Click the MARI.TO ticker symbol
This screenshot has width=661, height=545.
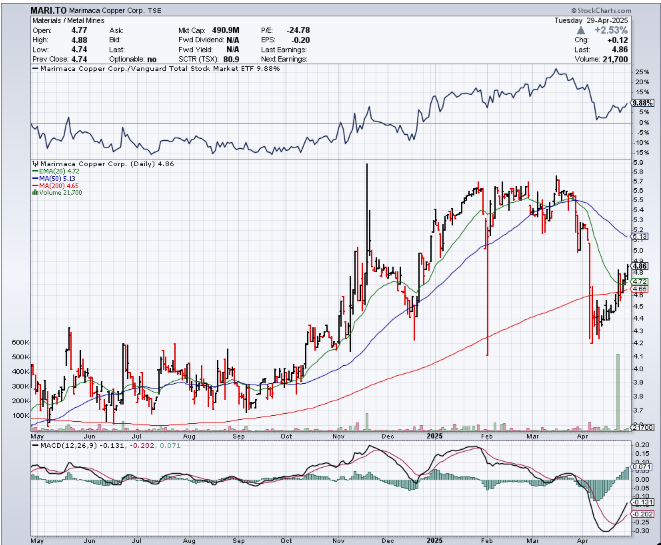[x=49, y=8]
